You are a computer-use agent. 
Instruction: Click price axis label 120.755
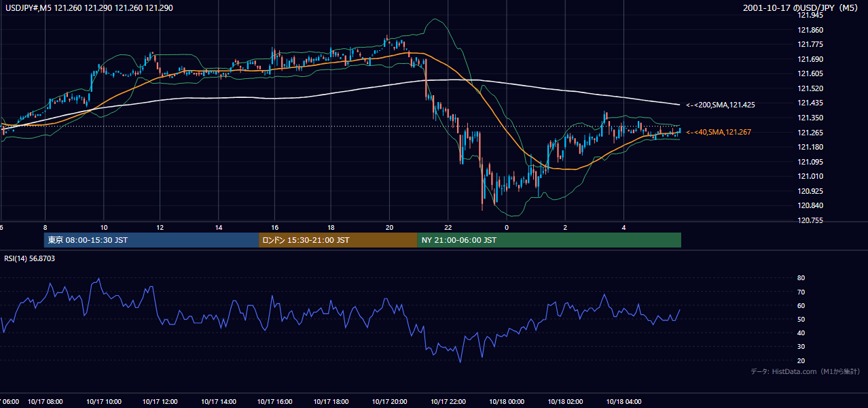[x=811, y=220]
